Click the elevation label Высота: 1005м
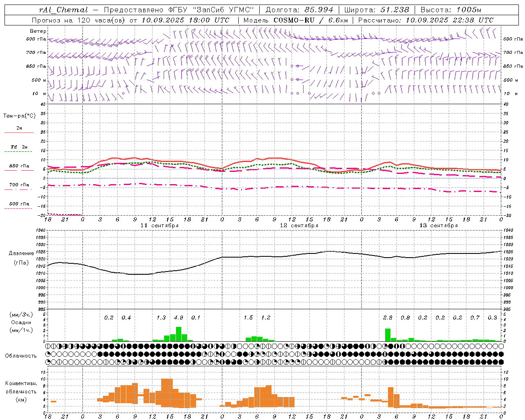Screen dimensions: 525x420 coord(451,10)
